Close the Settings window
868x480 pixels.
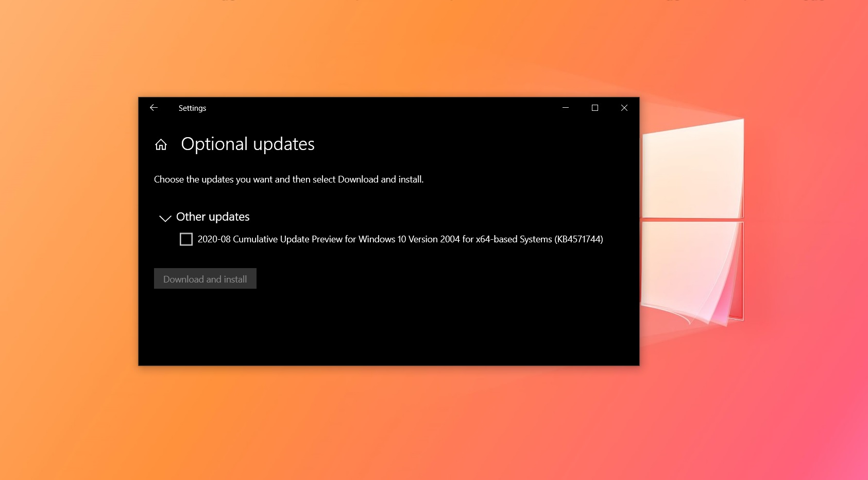click(x=624, y=108)
